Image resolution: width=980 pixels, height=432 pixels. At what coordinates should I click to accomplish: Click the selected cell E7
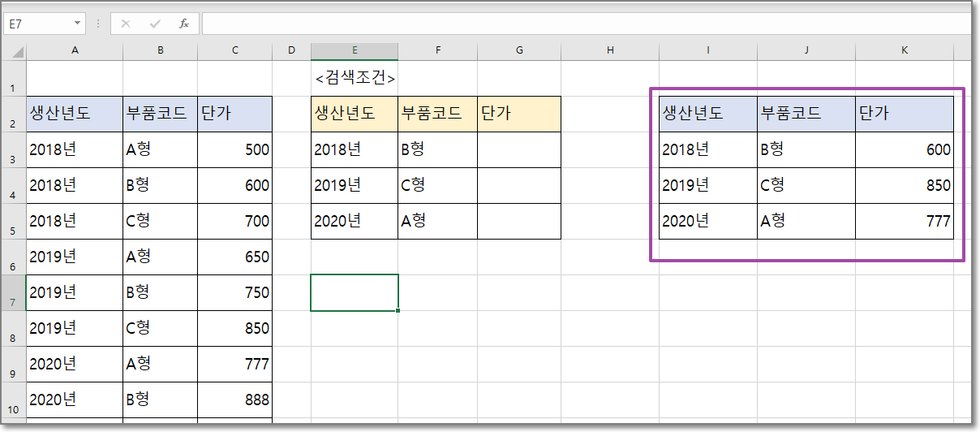(x=355, y=293)
